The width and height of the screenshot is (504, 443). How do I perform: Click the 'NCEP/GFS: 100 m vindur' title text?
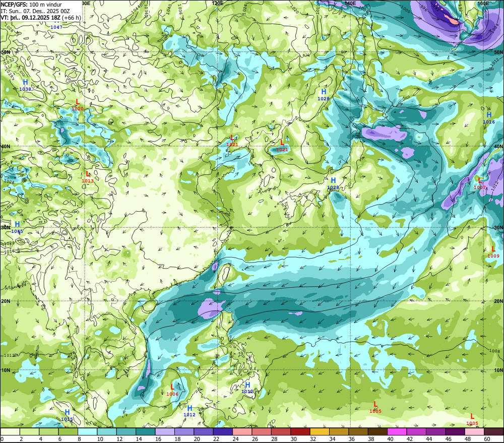point(31,5)
